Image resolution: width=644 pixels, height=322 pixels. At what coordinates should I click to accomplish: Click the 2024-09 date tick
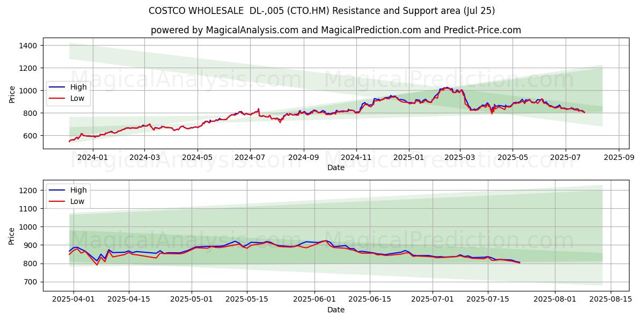click(303, 157)
